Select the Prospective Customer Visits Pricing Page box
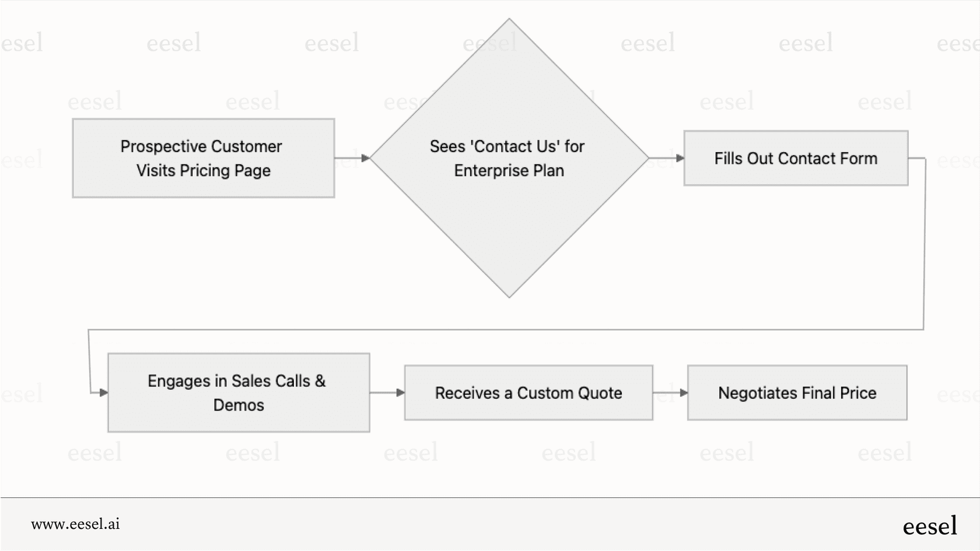Image resolution: width=980 pixels, height=551 pixels. pos(203,158)
